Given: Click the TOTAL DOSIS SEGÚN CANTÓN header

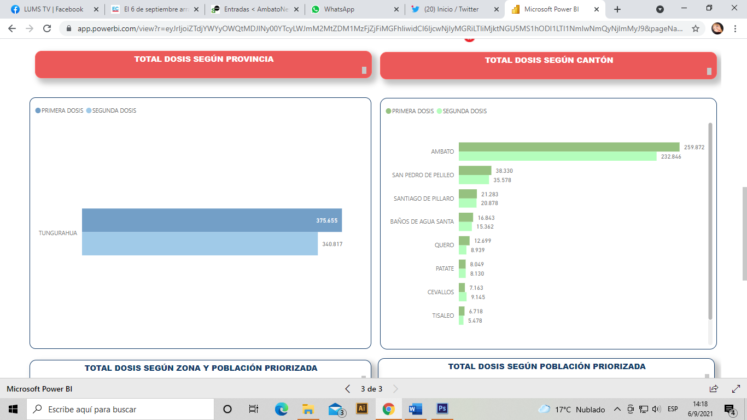Looking at the screenshot, I should tap(548, 61).
